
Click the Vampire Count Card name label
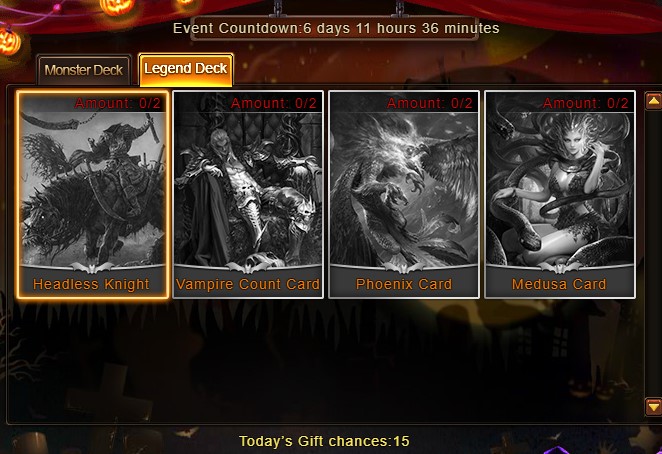tap(248, 284)
